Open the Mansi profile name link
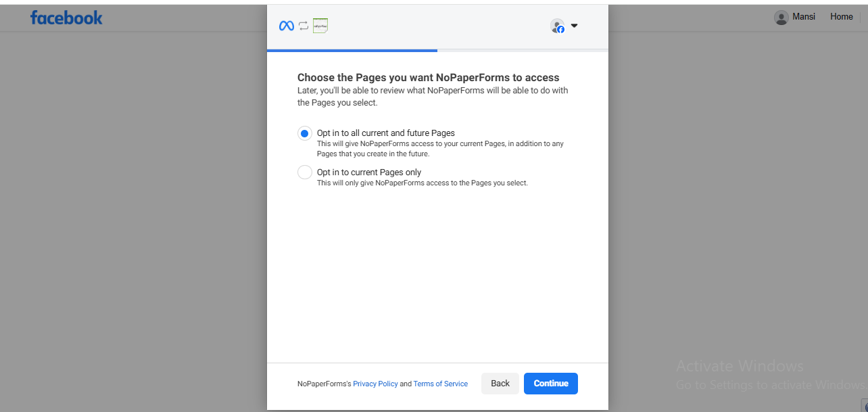The width and height of the screenshot is (868, 412). click(x=803, y=17)
